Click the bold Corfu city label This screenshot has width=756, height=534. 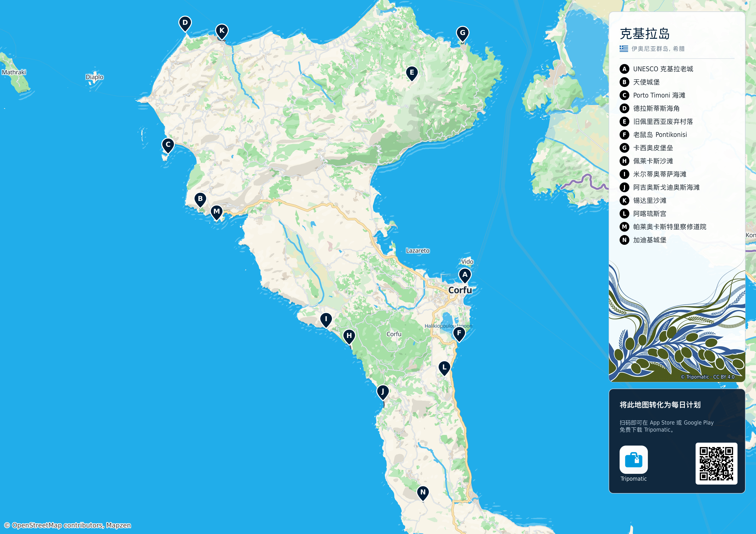(x=460, y=290)
